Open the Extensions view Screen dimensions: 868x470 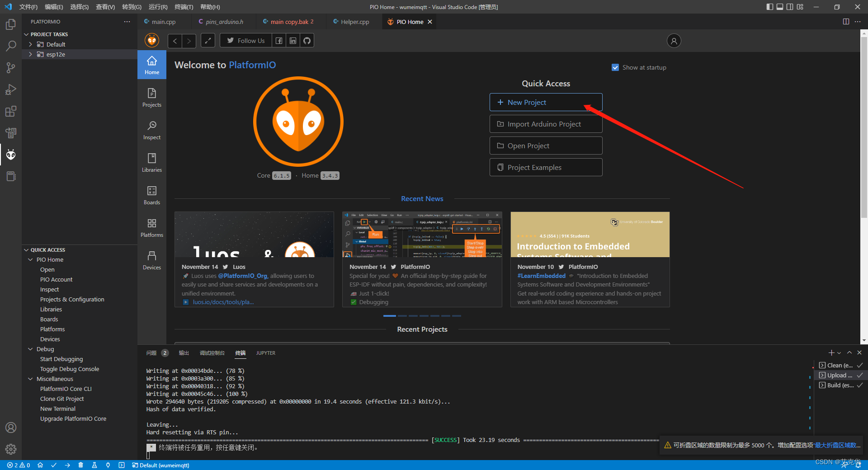pos(11,111)
